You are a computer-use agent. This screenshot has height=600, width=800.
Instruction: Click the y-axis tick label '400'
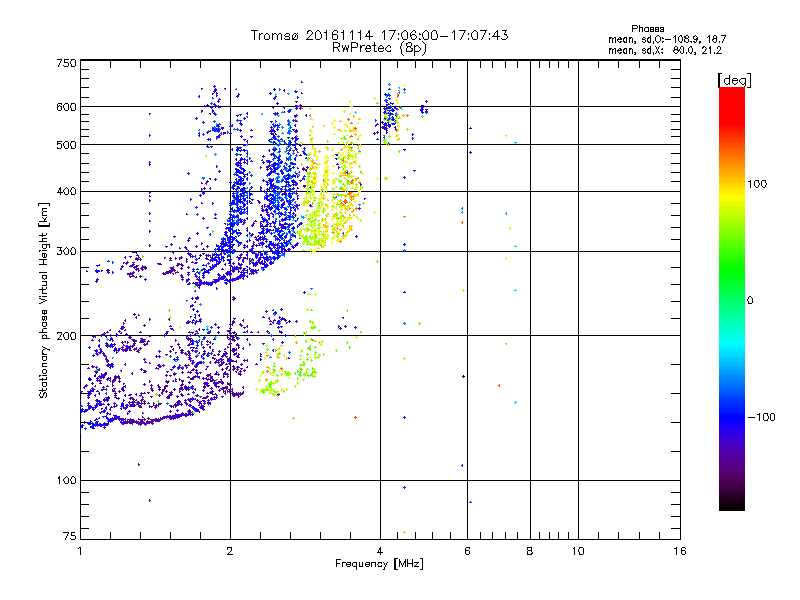67,192
